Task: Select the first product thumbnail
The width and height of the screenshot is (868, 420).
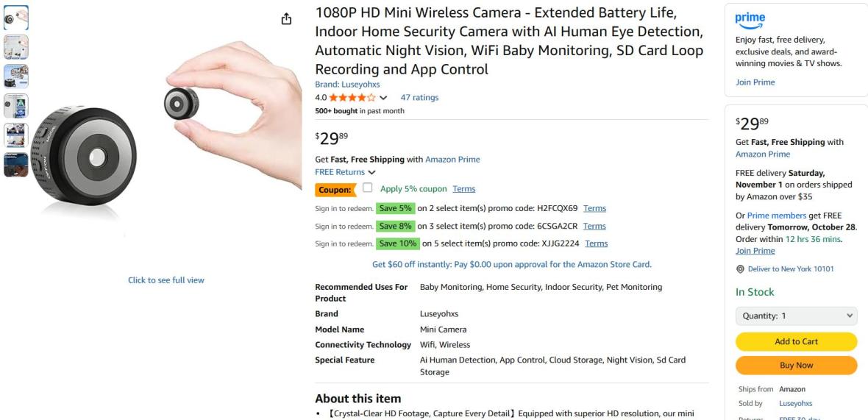Action: pos(15,17)
